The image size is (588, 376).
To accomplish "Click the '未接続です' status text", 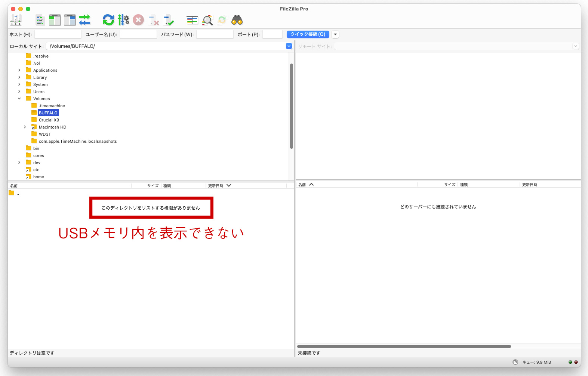I will point(309,353).
